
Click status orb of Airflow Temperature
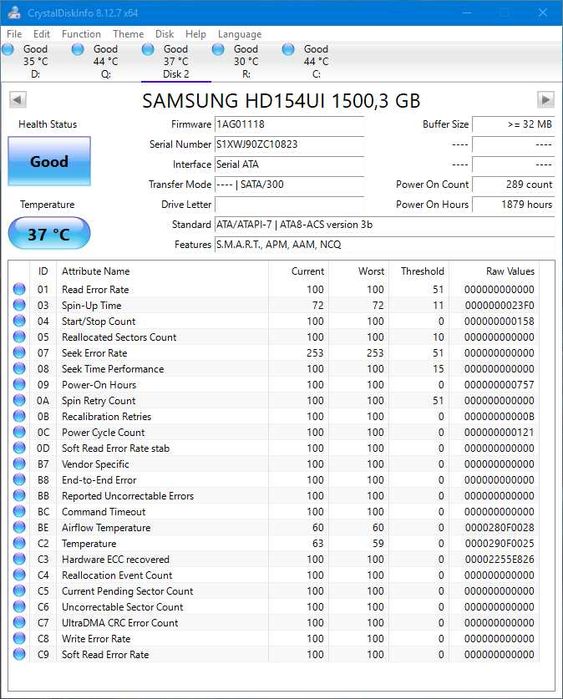point(19,527)
